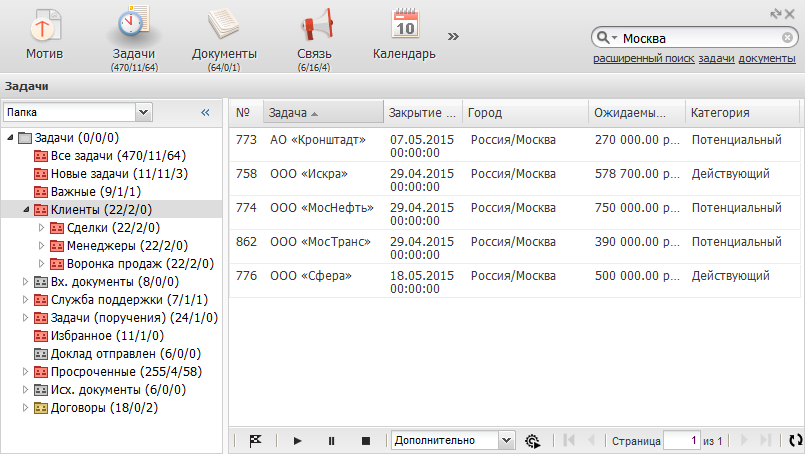The height and width of the screenshot is (454, 805).
Task: Expand the Просроченные folder arrow
Action: coord(25,371)
